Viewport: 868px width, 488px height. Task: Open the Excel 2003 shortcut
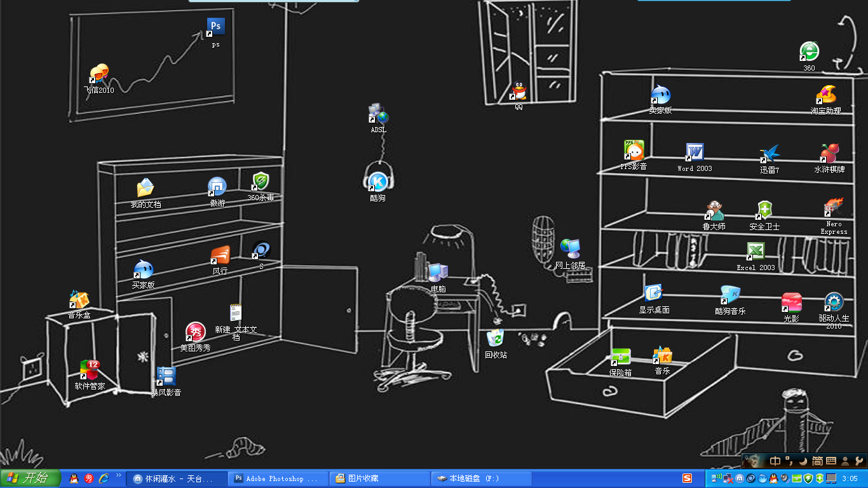[x=755, y=252]
